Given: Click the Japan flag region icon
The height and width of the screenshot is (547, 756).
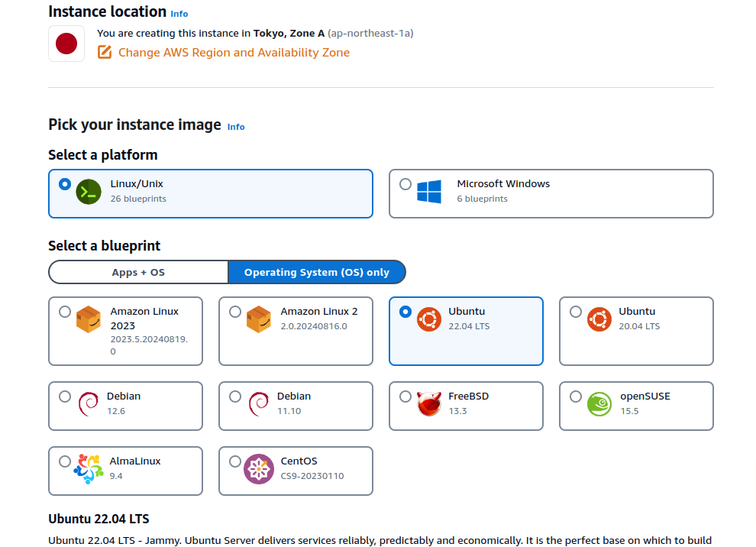Looking at the screenshot, I should tap(66, 44).
